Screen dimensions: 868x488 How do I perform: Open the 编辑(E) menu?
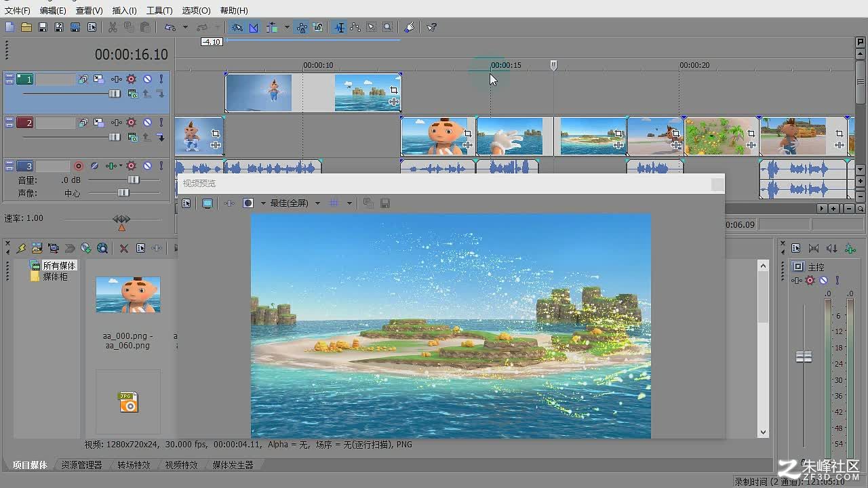[x=53, y=10]
